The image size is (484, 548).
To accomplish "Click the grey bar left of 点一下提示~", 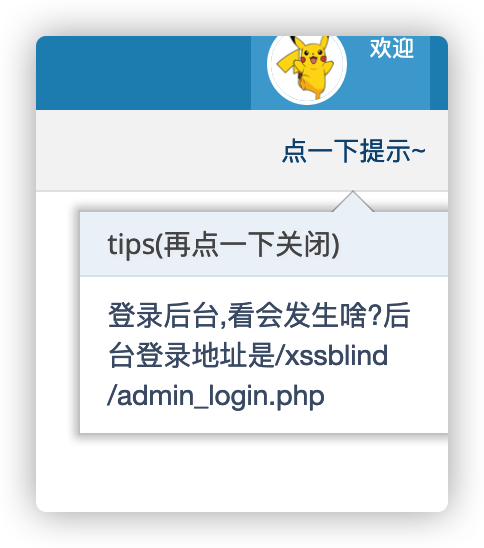I will (157, 151).
